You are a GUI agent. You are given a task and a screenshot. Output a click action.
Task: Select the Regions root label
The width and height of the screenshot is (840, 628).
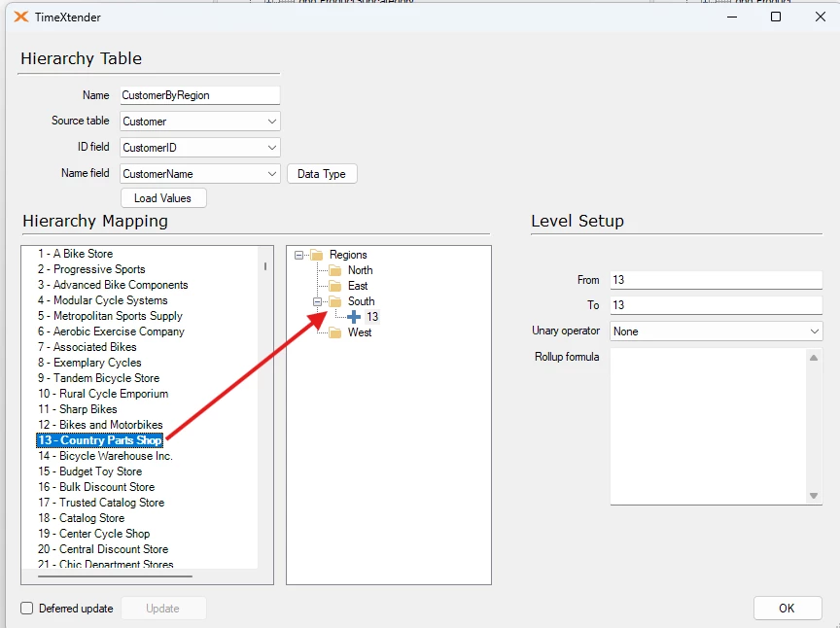click(348, 255)
